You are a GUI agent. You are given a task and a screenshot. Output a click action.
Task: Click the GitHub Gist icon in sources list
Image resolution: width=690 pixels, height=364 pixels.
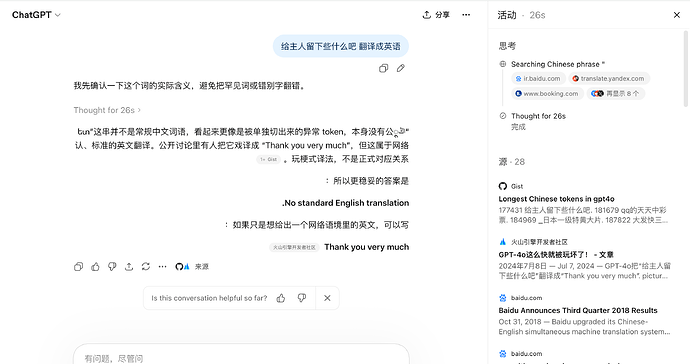[503, 186]
